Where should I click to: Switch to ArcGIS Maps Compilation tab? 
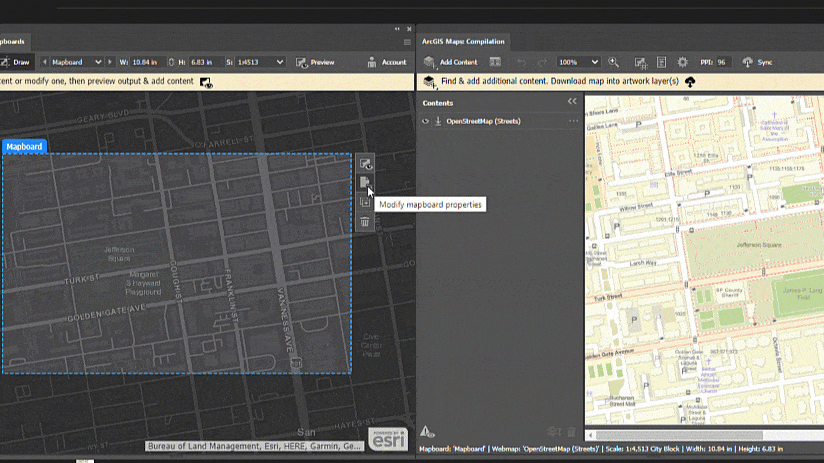coord(463,42)
